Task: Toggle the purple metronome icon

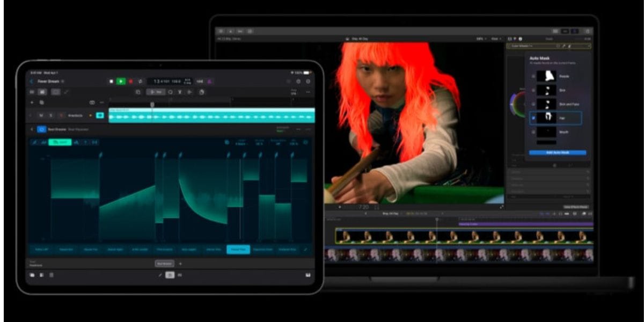Action: coord(209,81)
